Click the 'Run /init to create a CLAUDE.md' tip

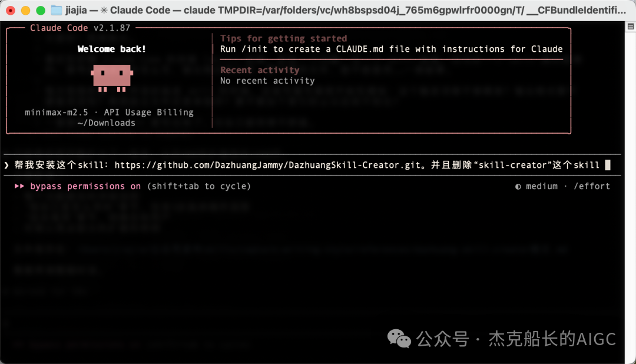pyautogui.click(x=392, y=49)
